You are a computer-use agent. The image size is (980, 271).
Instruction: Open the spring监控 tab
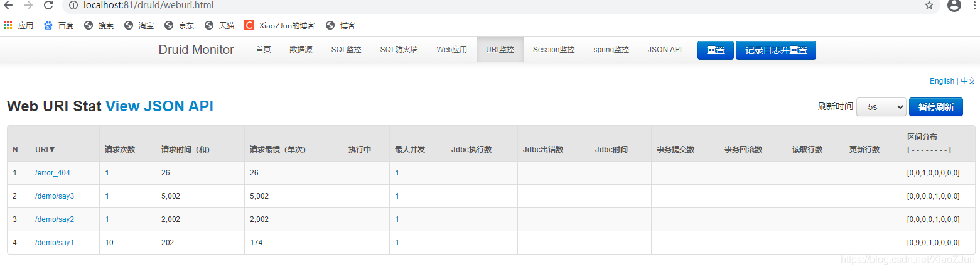coord(611,50)
